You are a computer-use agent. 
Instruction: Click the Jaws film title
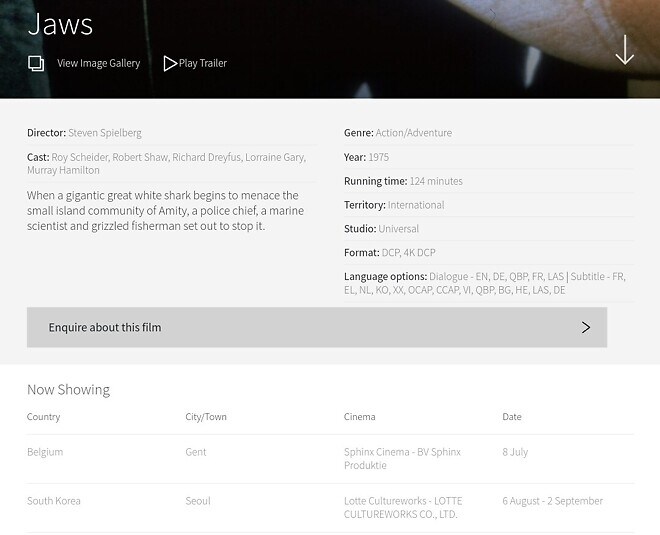pos(60,24)
